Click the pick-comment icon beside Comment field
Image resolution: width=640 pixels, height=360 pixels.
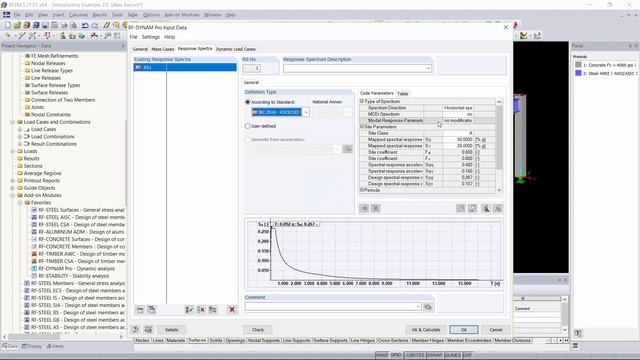pos(428,307)
